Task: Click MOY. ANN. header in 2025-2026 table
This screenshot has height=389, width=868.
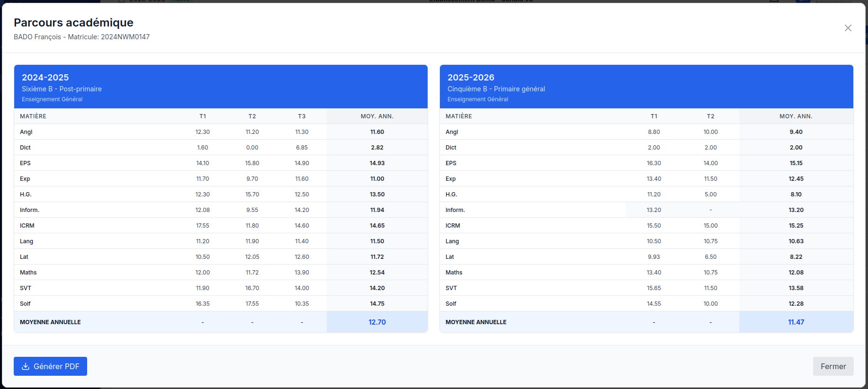Action: 796,116
